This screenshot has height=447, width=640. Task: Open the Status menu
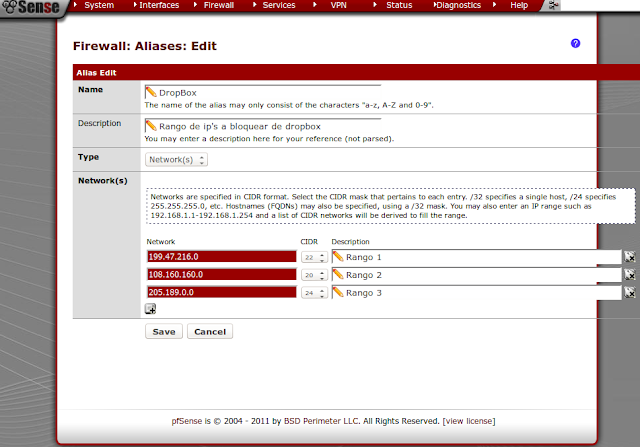coord(399,5)
